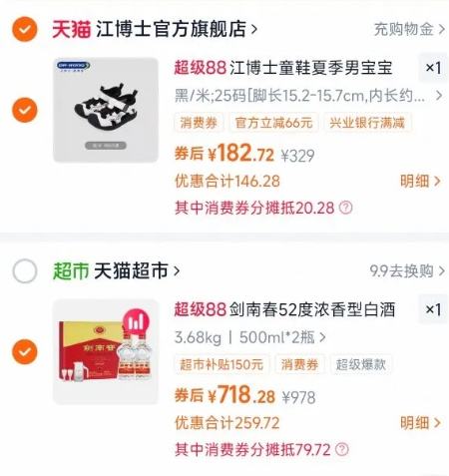Viewport: 449px width, 476px height.
Task: Uncheck the 江博士童鞋 item checkbox
Action: 25,110
